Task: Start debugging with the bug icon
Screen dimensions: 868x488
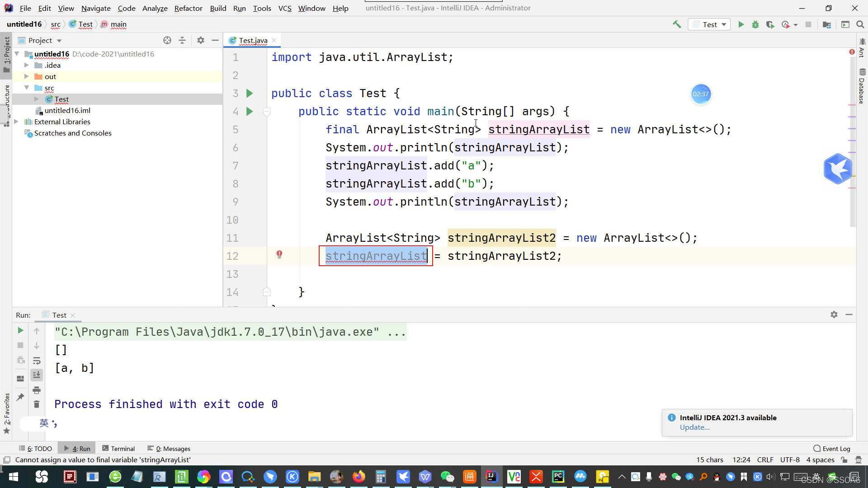Action: point(755,24)
